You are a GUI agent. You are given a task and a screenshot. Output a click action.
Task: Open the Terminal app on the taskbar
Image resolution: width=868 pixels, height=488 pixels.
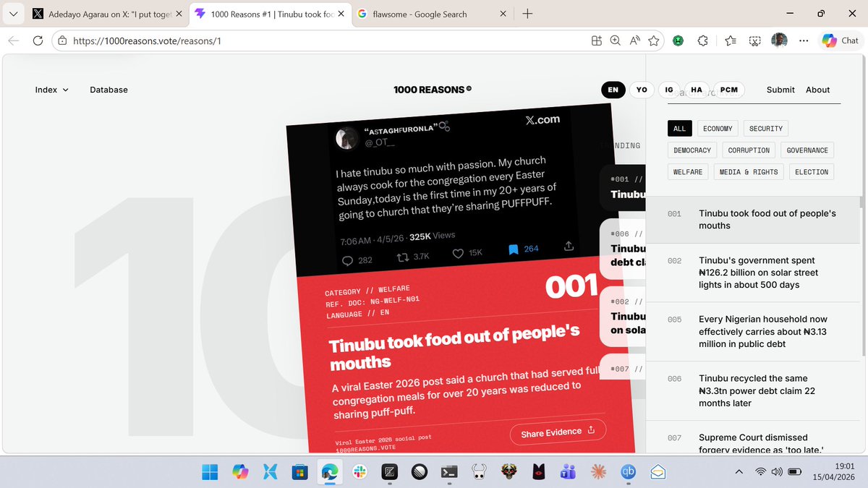point(448,472)
